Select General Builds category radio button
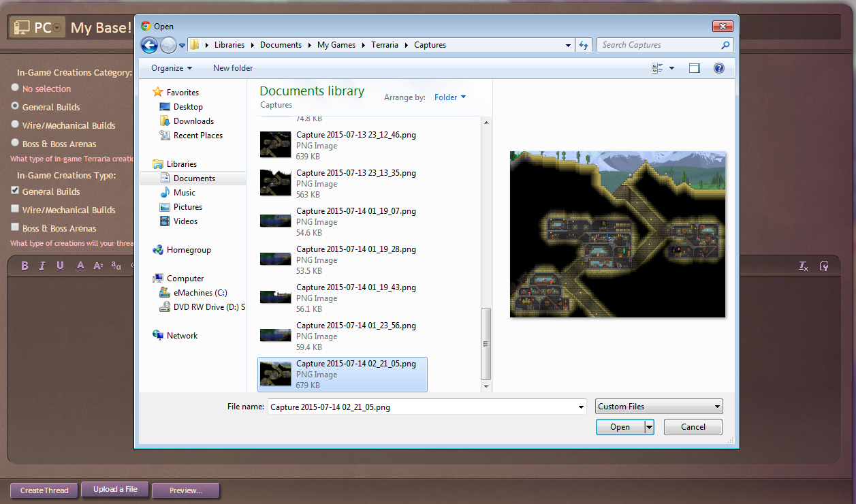The height and width of the screenshot is (504, 856). (x=15, y=106)
